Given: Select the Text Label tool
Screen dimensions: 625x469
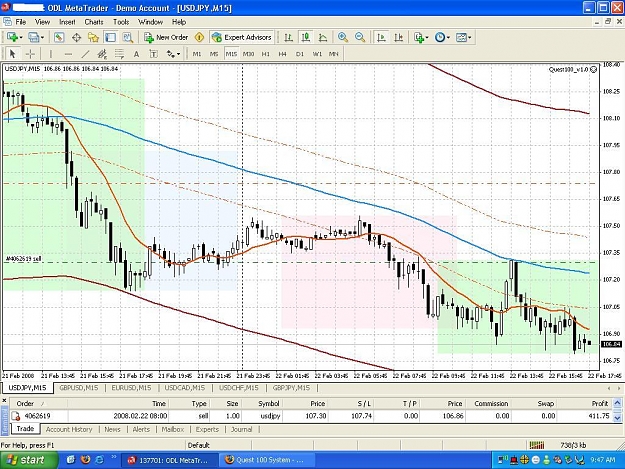Looking at the screenshot, I should [153, 54].
